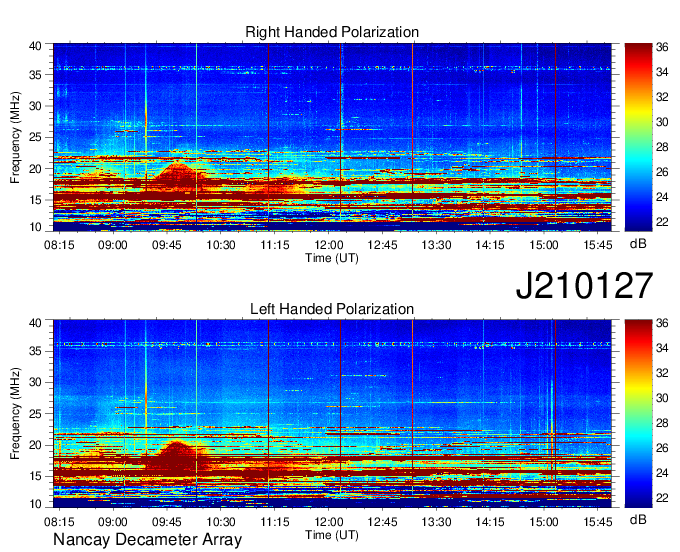
Task: Click the 35 MHz tick on the lower plot
Action: click(x=35, y=351)
